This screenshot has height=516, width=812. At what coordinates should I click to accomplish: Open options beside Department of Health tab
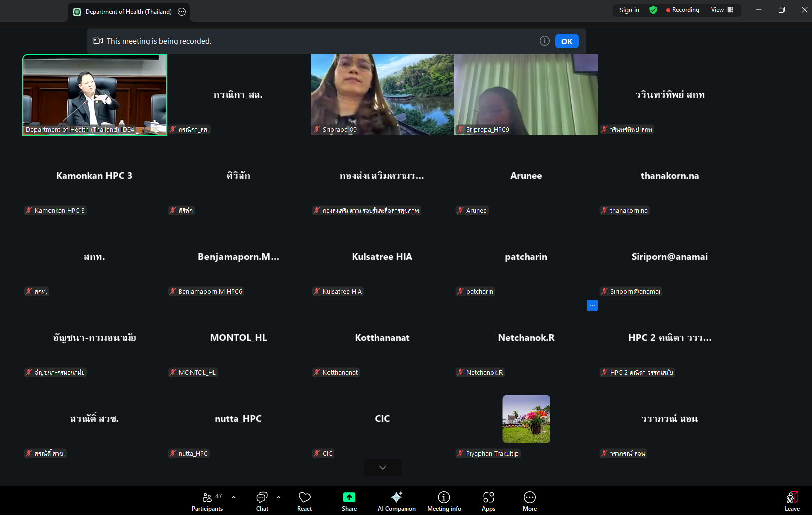click(182, 12)
